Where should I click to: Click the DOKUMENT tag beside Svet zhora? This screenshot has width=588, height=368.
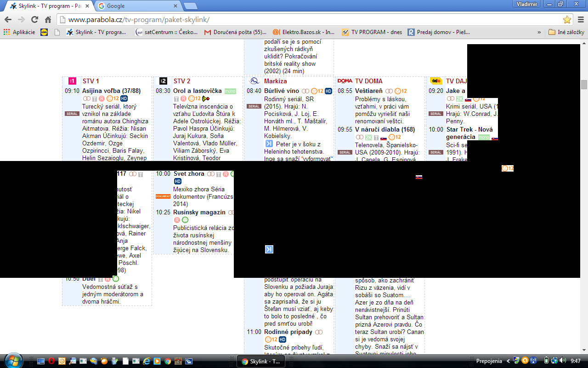click(163, 196)
